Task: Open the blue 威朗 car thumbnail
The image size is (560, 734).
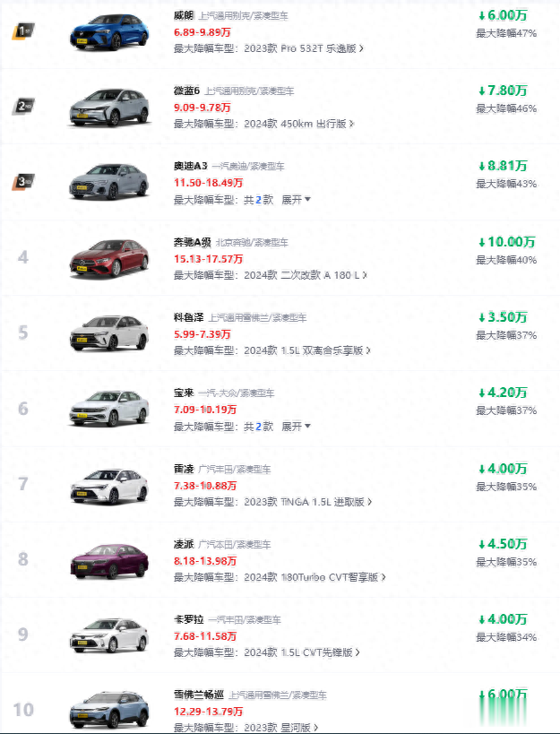Action: pyautogui.click(x=109, y=32)
